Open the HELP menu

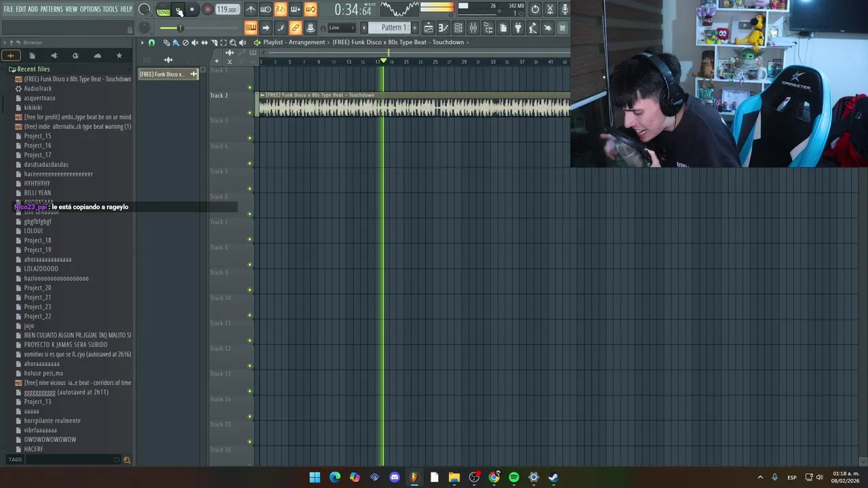pyautogui.click(x=126, y=9)
